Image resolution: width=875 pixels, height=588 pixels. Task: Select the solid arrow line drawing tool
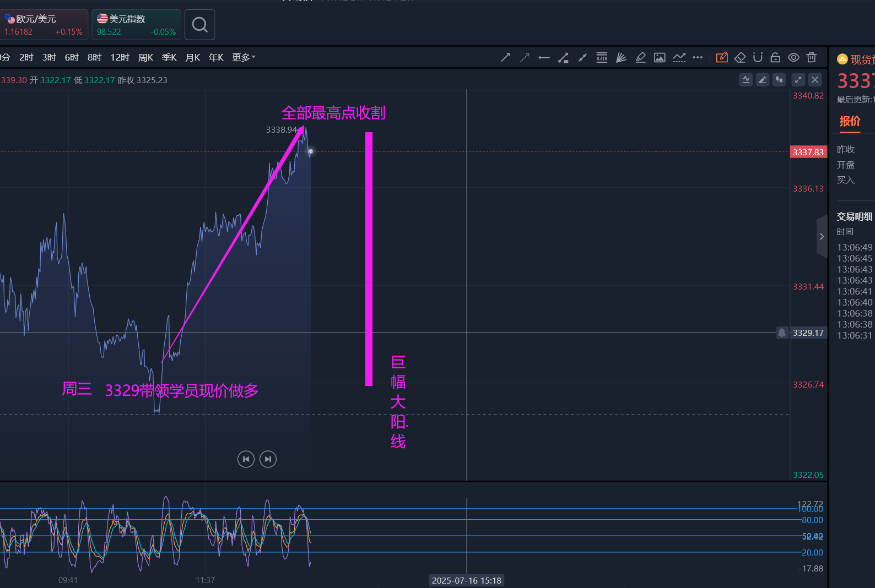pyautogui.click(x=505, y=57)
